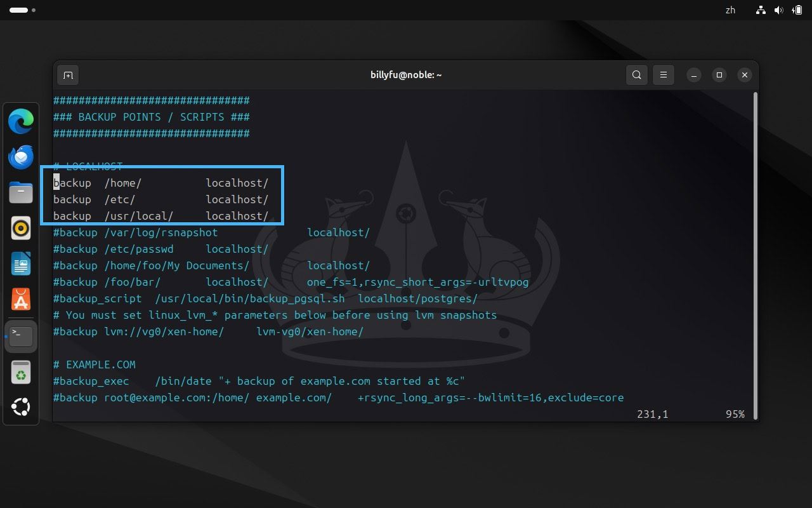This screenshot has width=812, height=508.
Task: Open the Activities overview pill
Action: 22,10
